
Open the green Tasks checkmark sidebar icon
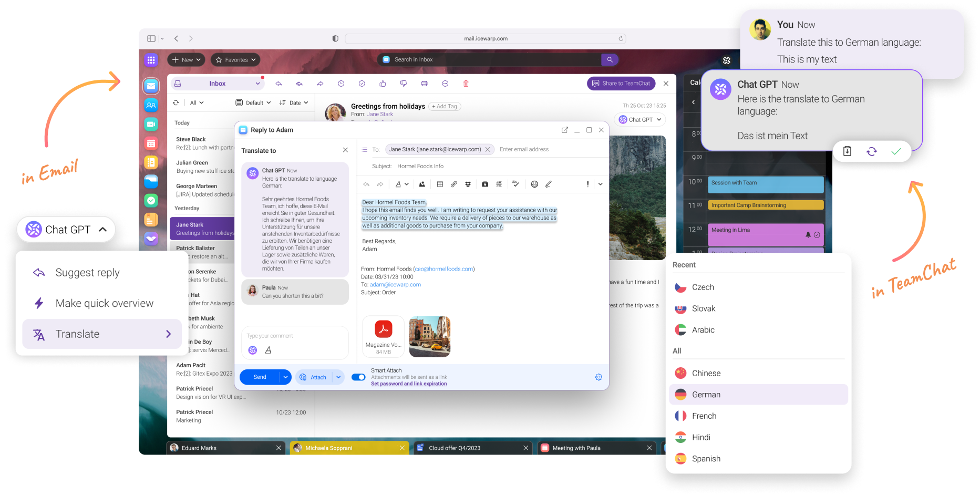click(151, 200)
